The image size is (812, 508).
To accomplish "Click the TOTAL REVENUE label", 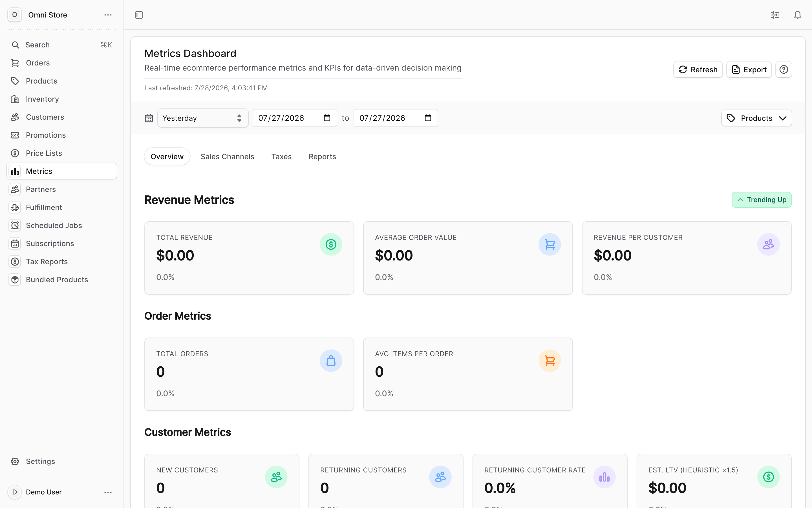I will pos(184,238).
